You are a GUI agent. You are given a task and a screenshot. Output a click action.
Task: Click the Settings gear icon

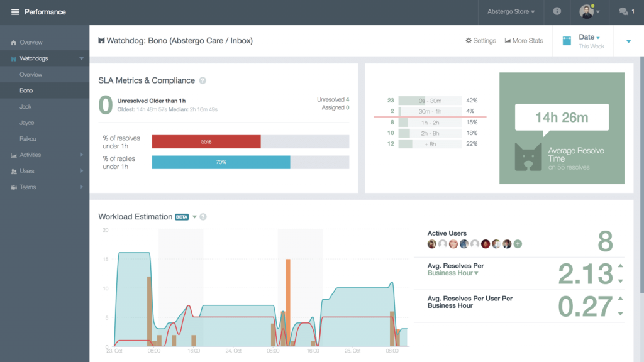click(469, 41)
